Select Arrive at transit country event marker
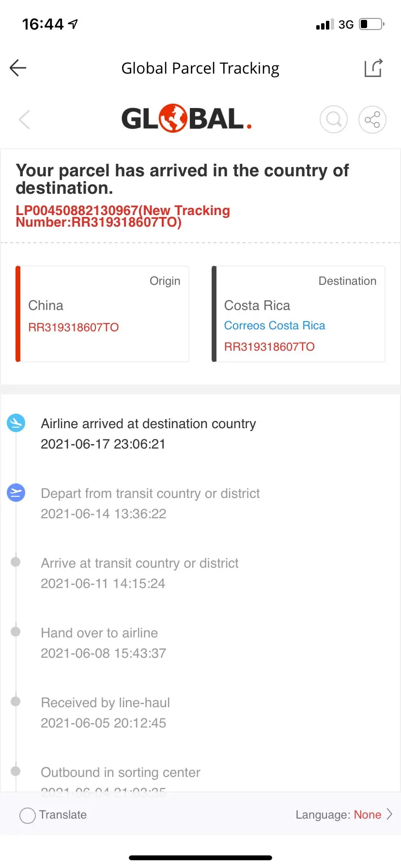The width and height of the screenshot is (401, 868). coord(15,562)
